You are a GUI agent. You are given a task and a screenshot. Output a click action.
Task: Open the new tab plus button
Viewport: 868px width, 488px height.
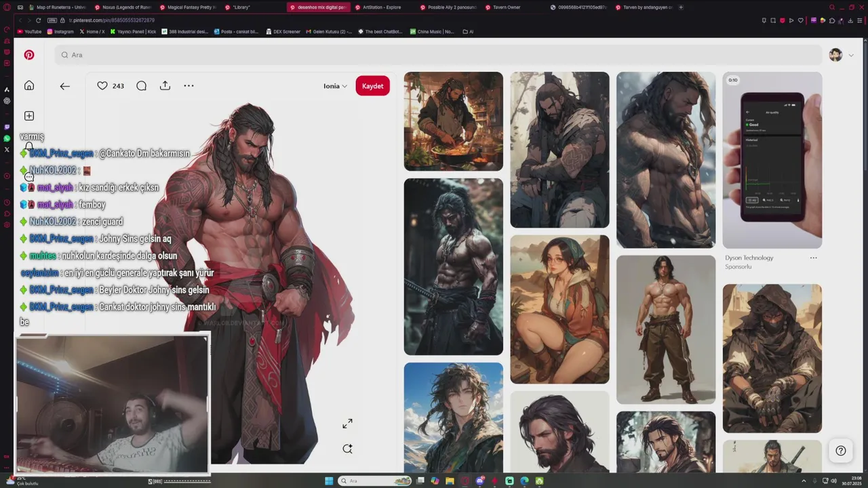tap(681, 7)
